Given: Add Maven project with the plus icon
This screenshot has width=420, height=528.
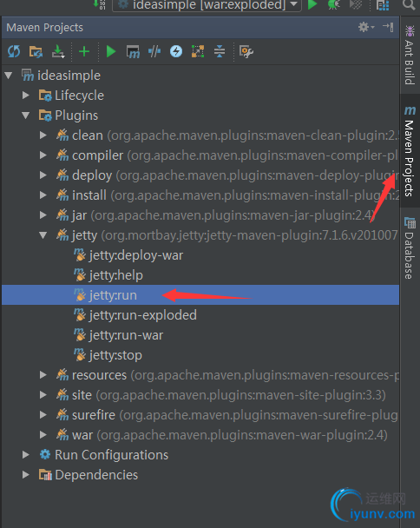Looking at the screenshot, I should [x=84, y=51].
